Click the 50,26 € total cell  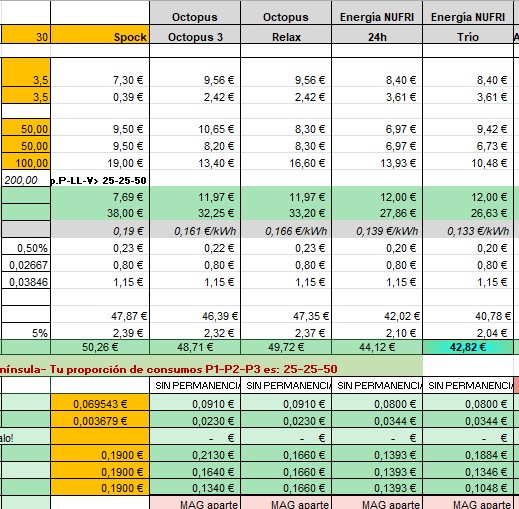[x=100, y=347]
